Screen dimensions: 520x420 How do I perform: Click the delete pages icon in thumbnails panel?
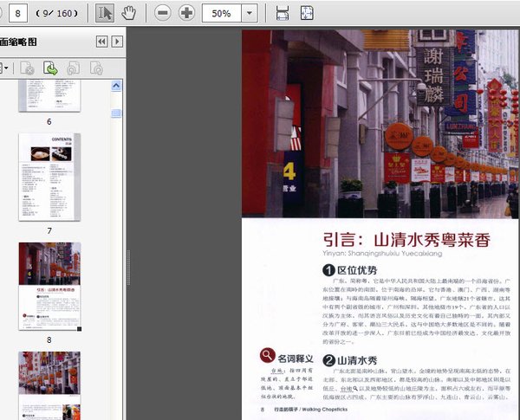pos(27,68)
